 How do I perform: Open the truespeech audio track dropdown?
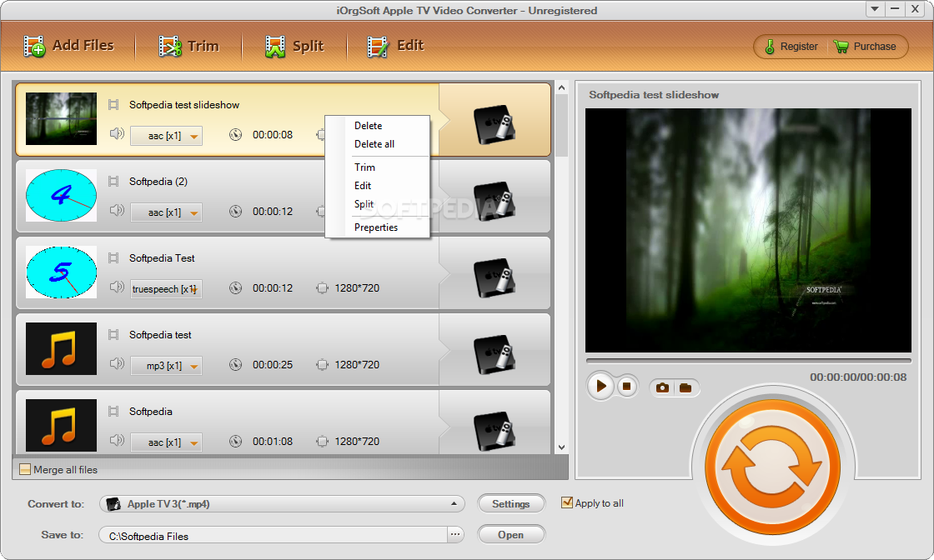click(166, 289)
